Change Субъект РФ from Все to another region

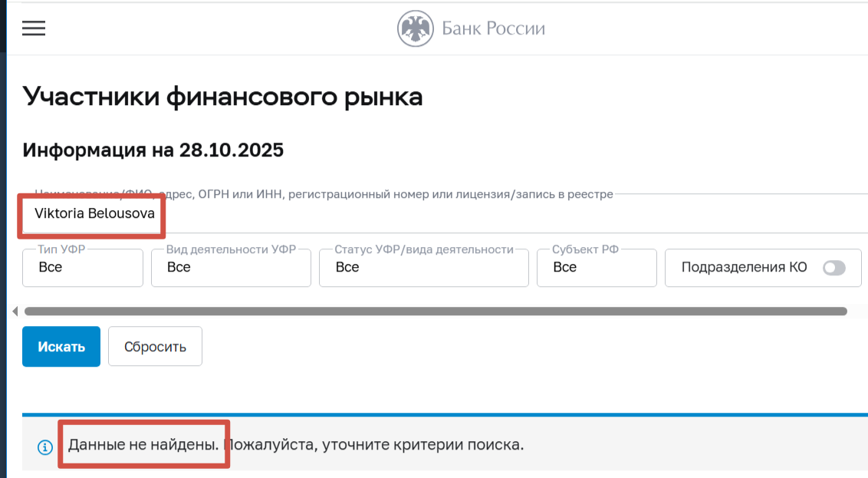pyautogui.click(x=597, y=267)
